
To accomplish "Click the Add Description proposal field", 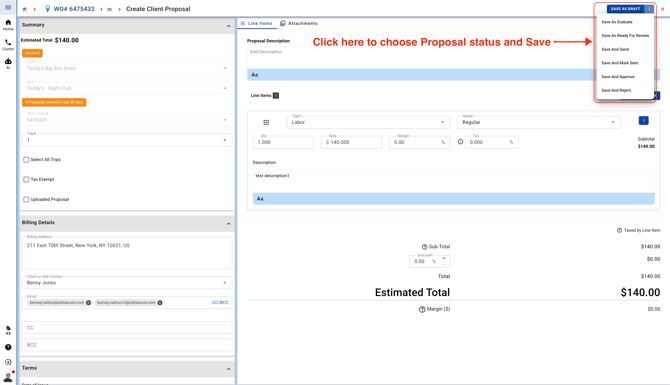I will pyautogui.click(x=421, y=58).
